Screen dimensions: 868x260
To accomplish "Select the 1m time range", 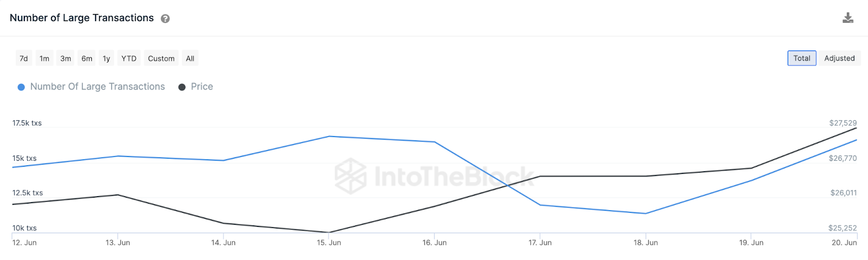I will click(x=44, y=58).
